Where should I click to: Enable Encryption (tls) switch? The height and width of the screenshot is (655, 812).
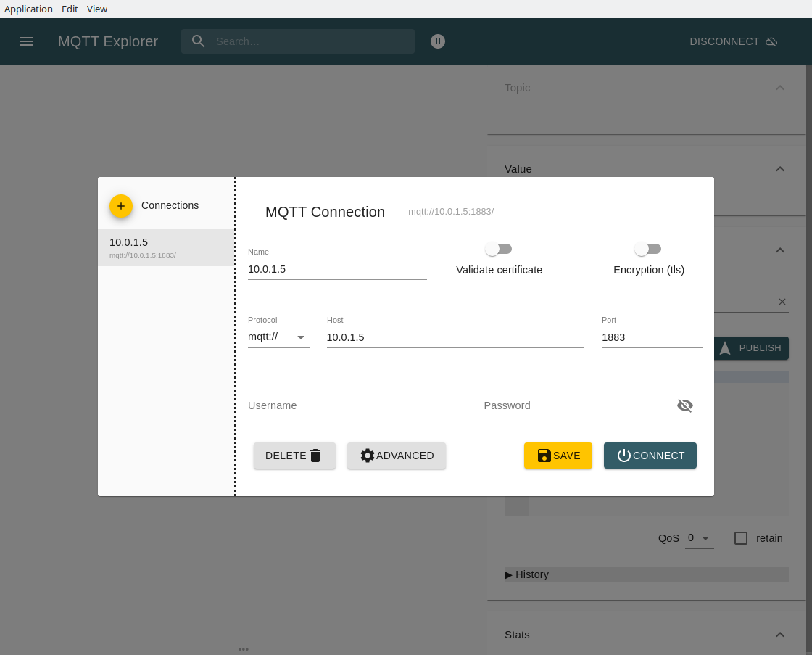[647, 249]
